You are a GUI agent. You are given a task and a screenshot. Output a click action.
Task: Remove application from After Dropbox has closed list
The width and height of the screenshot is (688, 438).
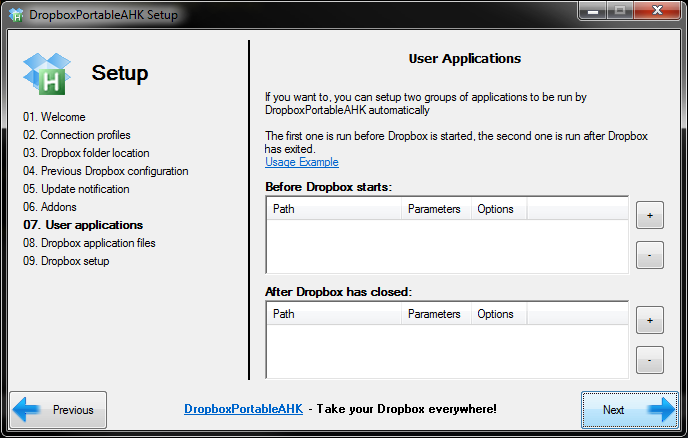[650, 360]
